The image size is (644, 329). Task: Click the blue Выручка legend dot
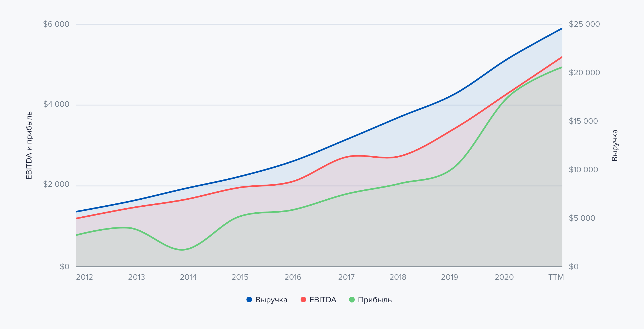coord(249,299)
